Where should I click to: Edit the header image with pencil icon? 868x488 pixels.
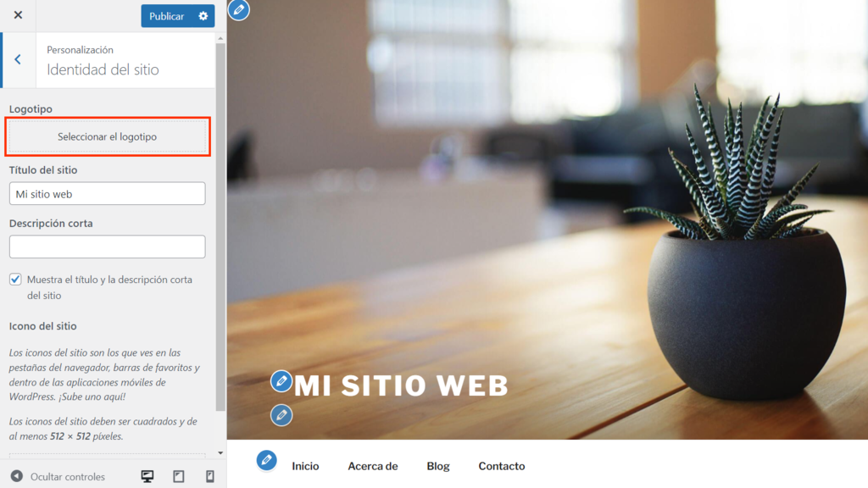coord(238,10)
